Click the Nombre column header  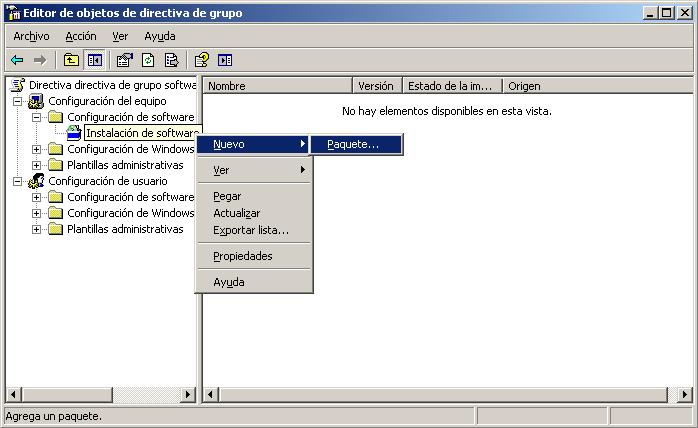[x=277, y=86]
